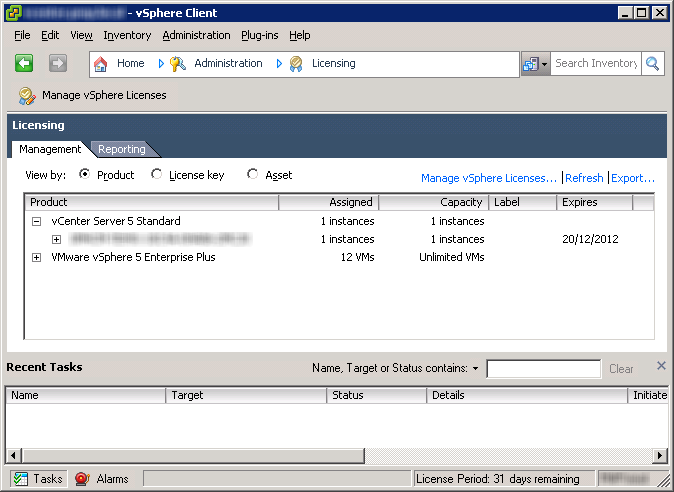This screenshot has width=674, height=492.
Task: Click the search magnifier icon
Action: click(652, 63)
